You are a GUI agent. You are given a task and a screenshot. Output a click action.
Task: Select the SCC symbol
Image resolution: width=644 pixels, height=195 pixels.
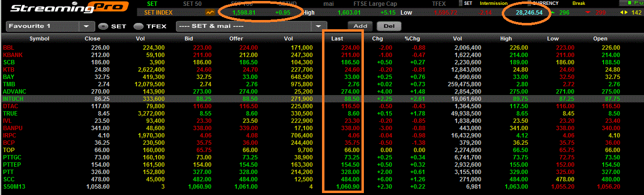(x=9, y=179)
